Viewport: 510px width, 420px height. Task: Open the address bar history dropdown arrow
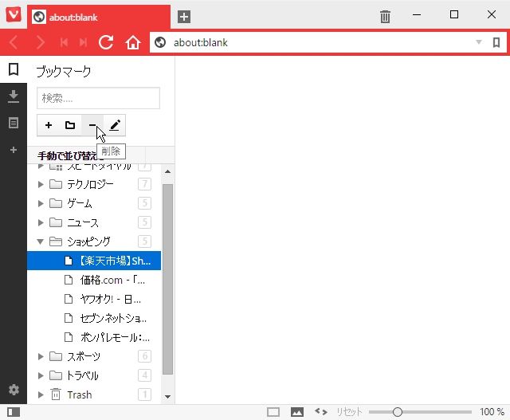click(478, 42)
